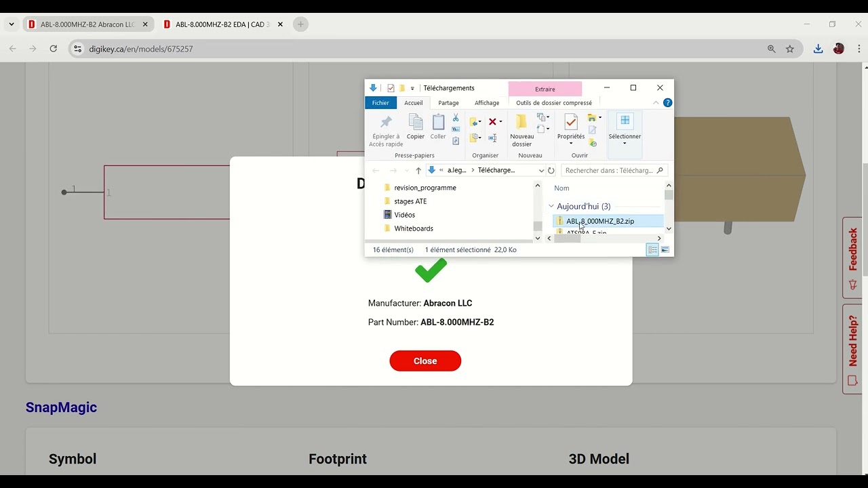Close the ABL-8.000MHZ-B2 EDA | CAD tab
This screenshot has height=488, width=868.
[280, 24]
